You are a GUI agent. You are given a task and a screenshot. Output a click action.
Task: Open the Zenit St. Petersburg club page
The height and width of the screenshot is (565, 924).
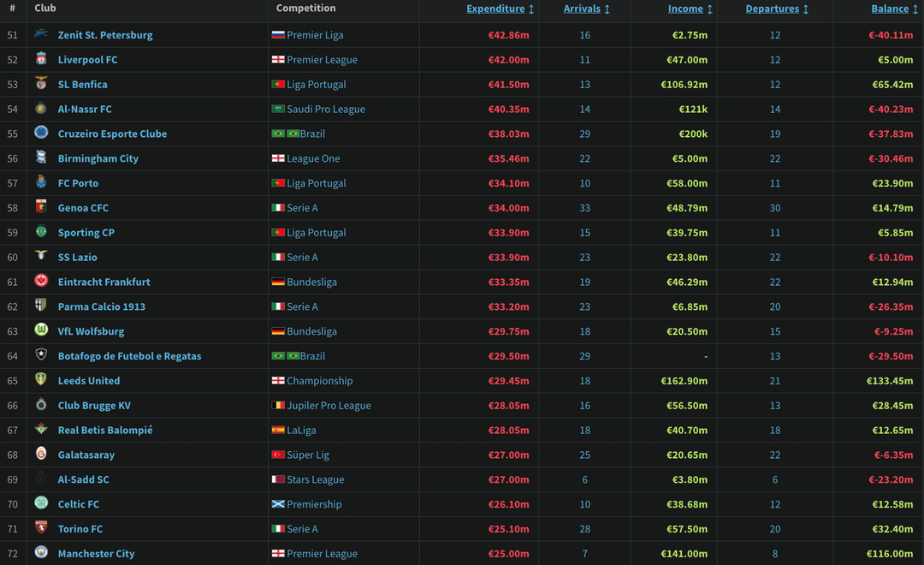coord(105,35)
